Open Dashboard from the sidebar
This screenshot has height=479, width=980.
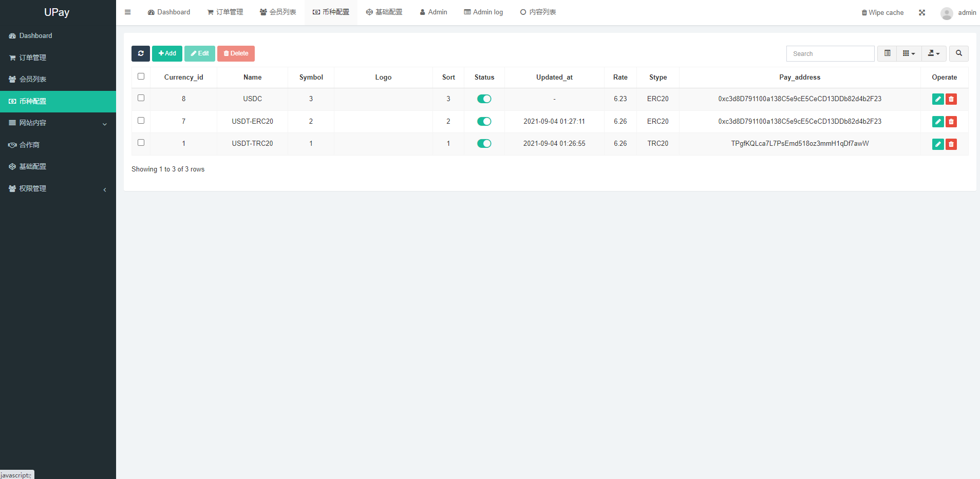coord(58,36)
